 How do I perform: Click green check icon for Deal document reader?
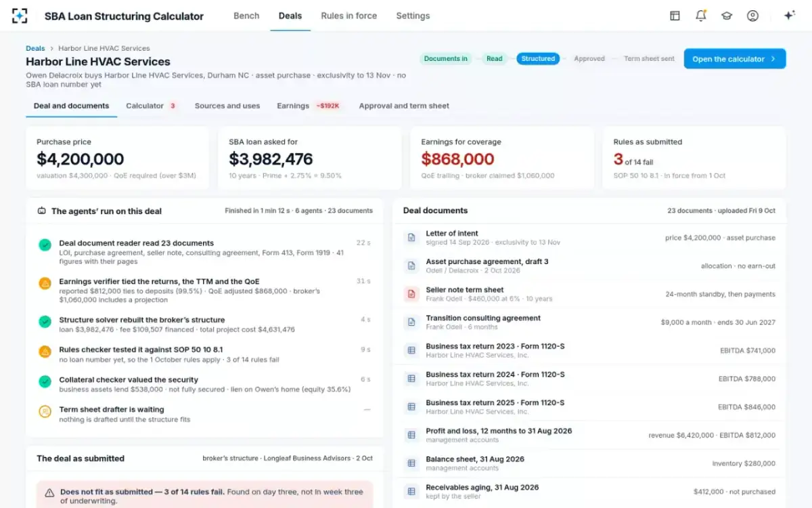tap(45, 245)
